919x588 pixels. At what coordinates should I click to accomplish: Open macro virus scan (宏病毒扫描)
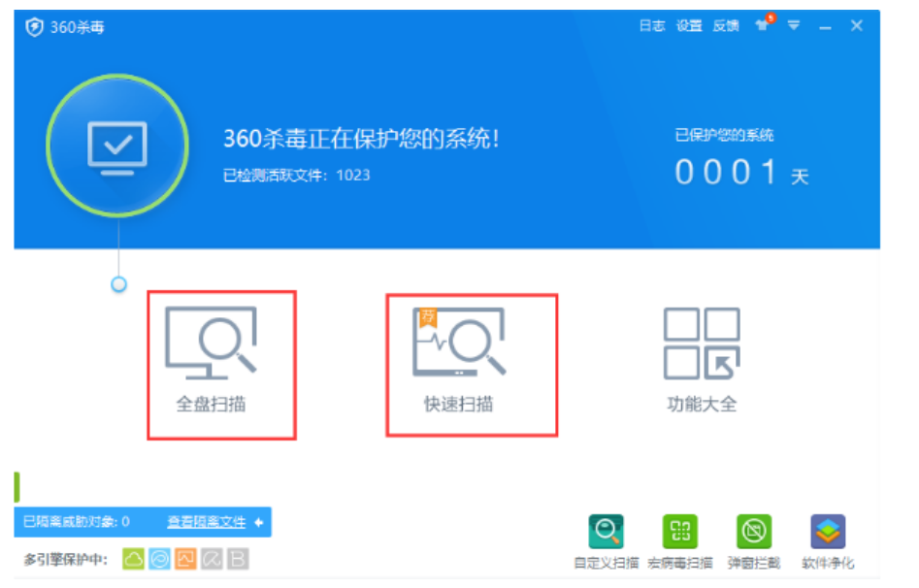point(679,540)
